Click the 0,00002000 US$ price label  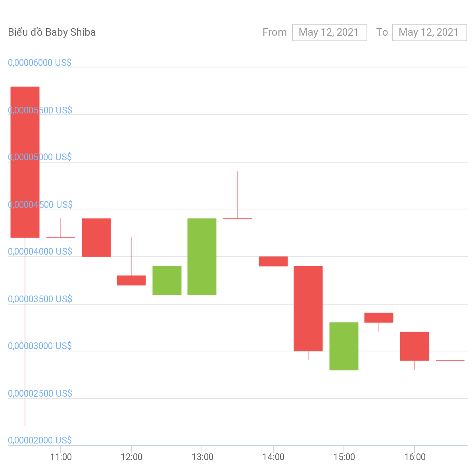[40, 440]
